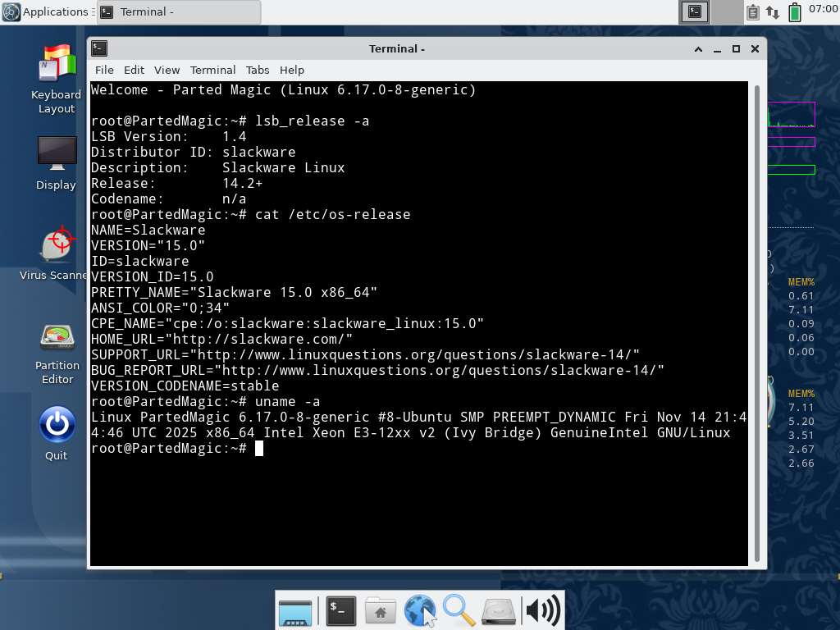
Task: Select the Terminal entry in the taskbar
Action: 178,11
